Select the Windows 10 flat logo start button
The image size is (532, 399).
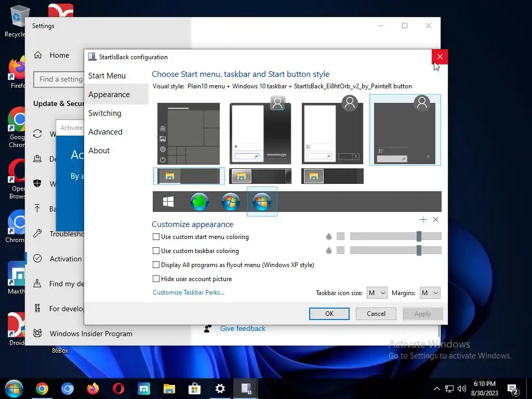pyautogui.click(x=168, y=202)
